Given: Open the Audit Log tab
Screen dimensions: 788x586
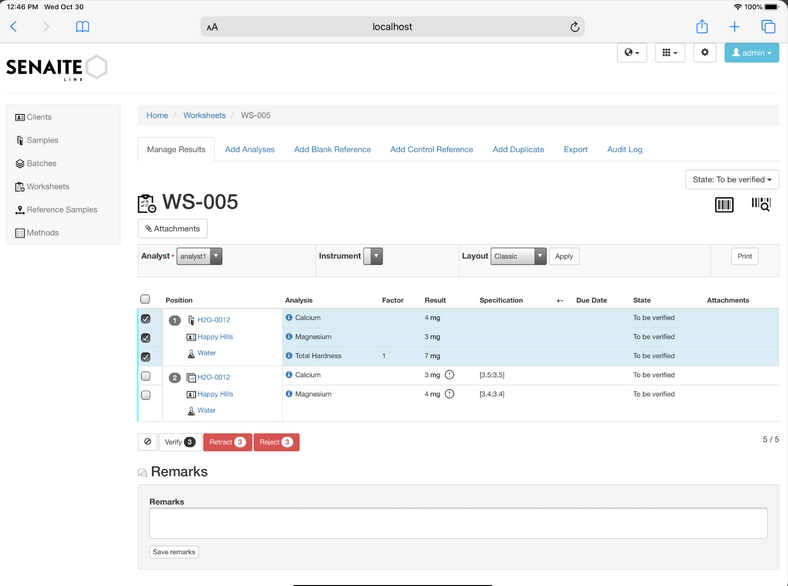Looking at the screenshot, I should coord(624,149).
